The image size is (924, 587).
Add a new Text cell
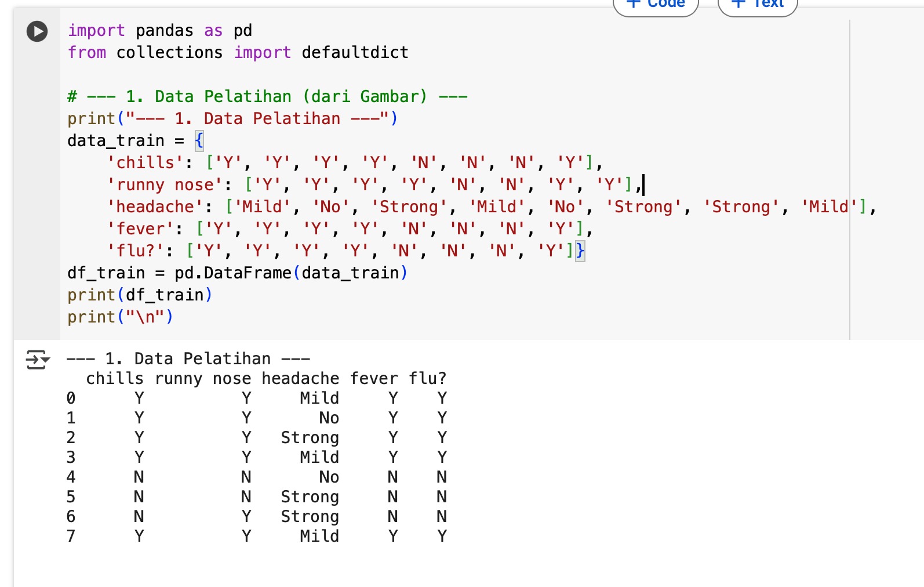pos(758,5)
